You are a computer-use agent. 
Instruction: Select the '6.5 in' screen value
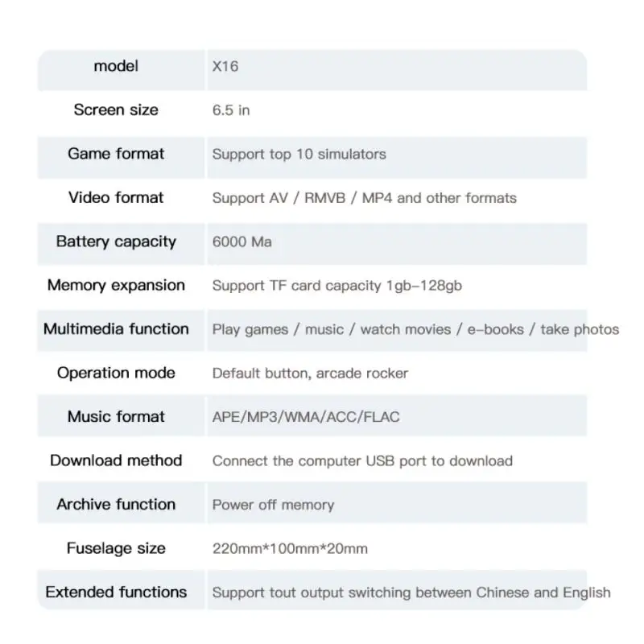point(231,110)
